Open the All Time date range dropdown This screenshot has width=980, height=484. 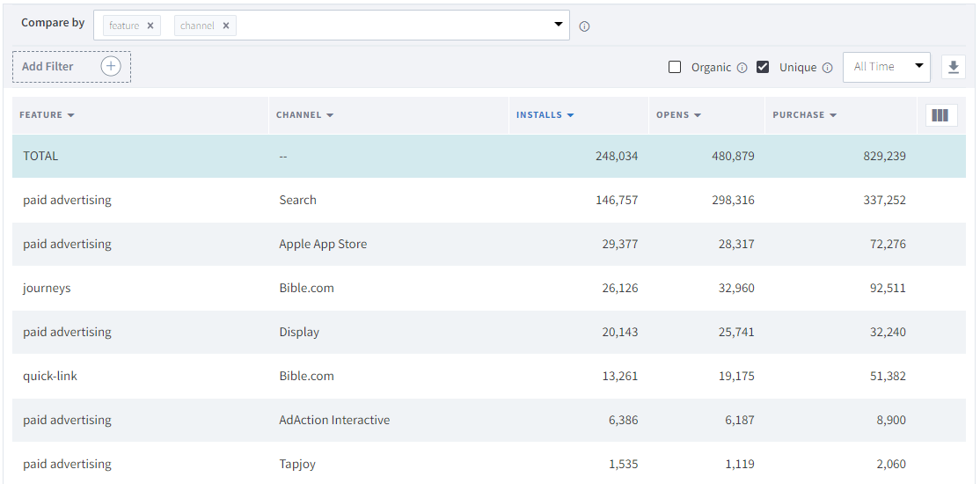(x=886, y=67)
